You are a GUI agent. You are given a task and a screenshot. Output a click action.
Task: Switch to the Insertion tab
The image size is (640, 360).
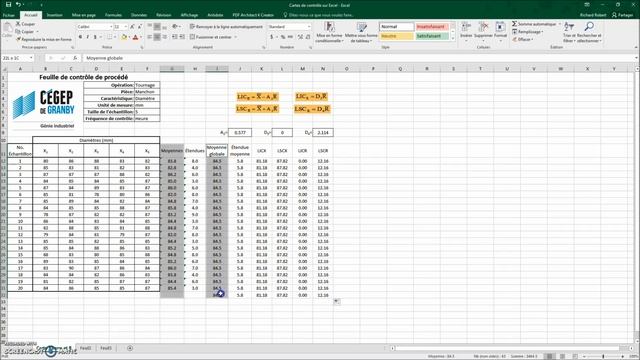[54, 15]
